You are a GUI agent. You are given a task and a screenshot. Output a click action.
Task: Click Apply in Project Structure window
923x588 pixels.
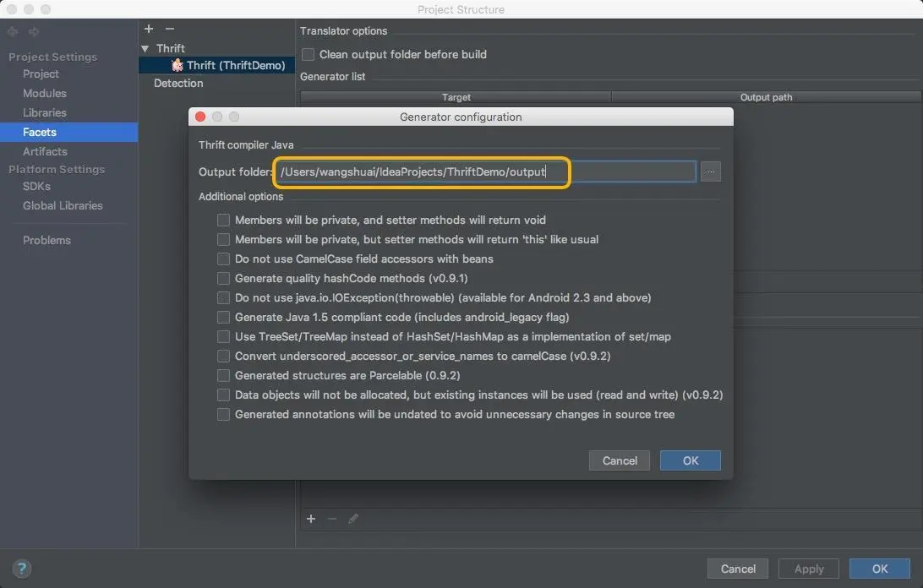(809, 569)
